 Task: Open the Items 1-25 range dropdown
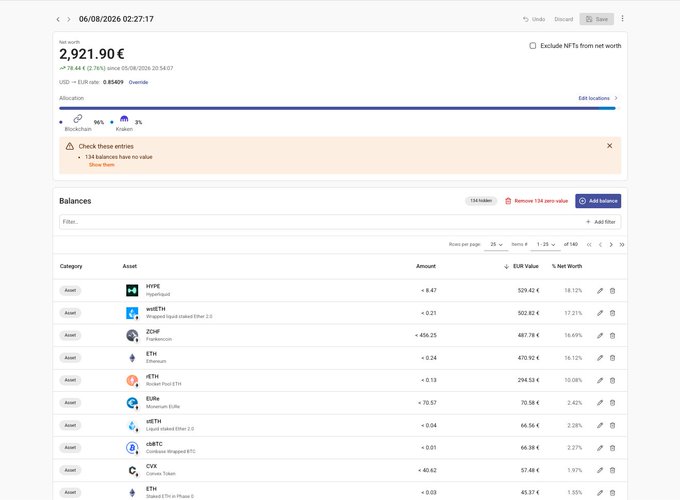(546, 245)
